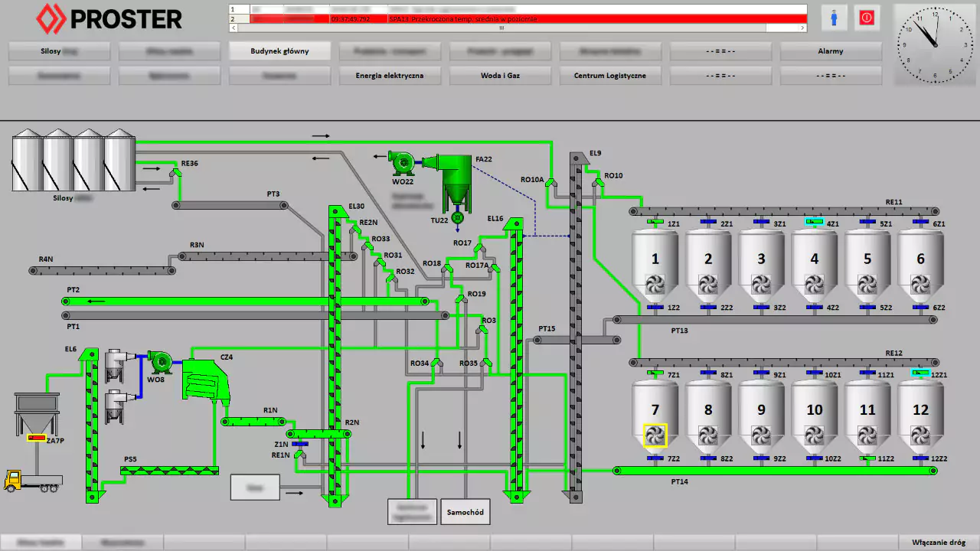980x551 pixels.
Task: Select the FA22 filter cyclone
Action: (456, 180)
